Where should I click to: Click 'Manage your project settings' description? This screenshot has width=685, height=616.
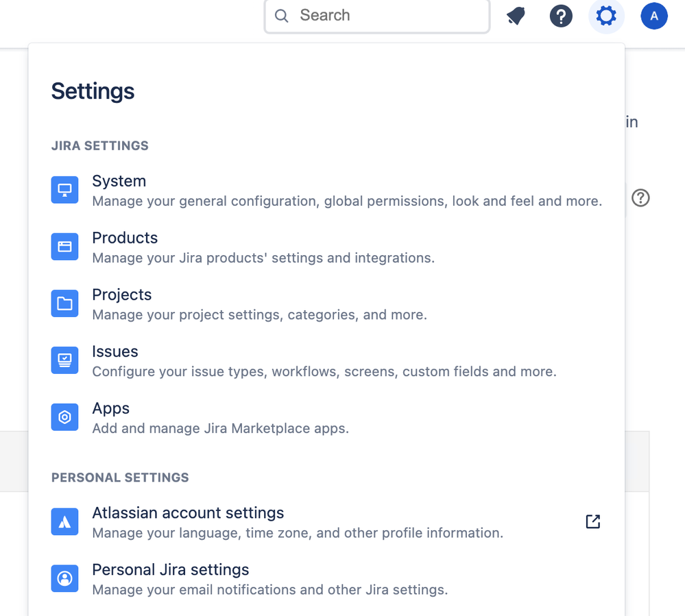(259, 315)
